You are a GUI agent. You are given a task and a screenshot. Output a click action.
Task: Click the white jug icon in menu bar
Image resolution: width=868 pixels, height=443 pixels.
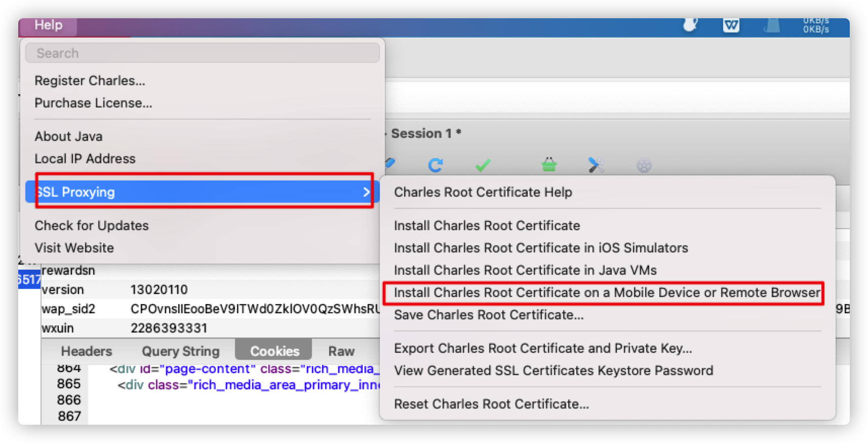coord(690,24)
